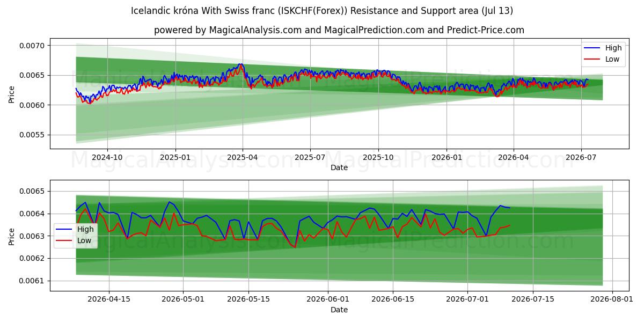Click the 2026-06-01 x-axis tick label

click(327, 299)
